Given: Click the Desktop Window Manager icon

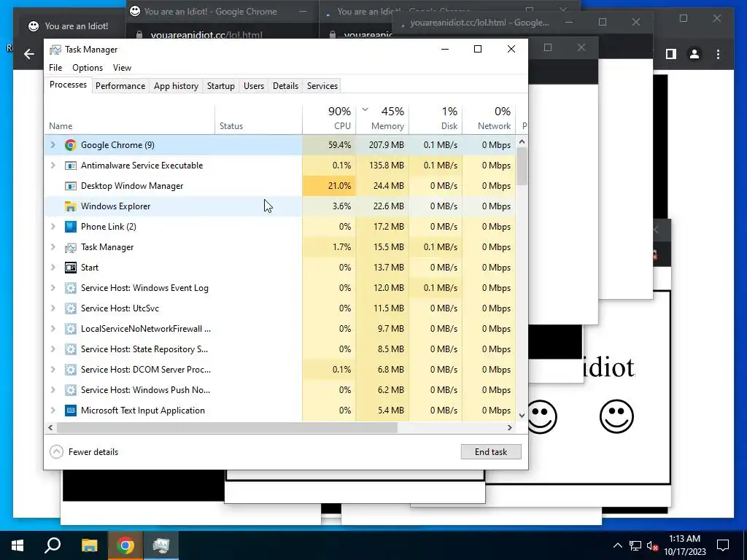Looking at the screenshot, I should pyautogui.click(x=71, y=186).
